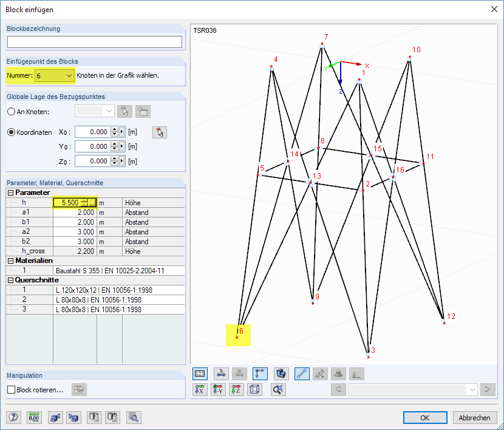Click the '...' button in h field
This screenshot has height=430, width=504.
coord(92,203)
